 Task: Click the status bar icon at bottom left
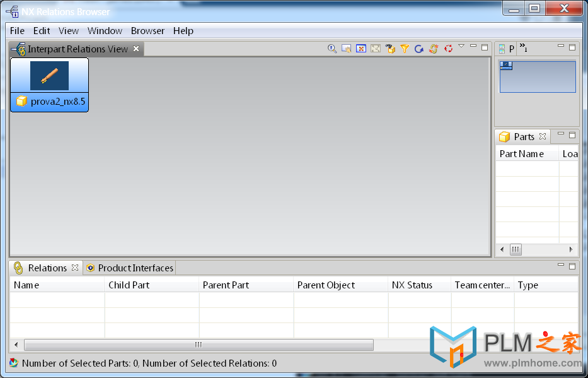[x=14, y=363]
